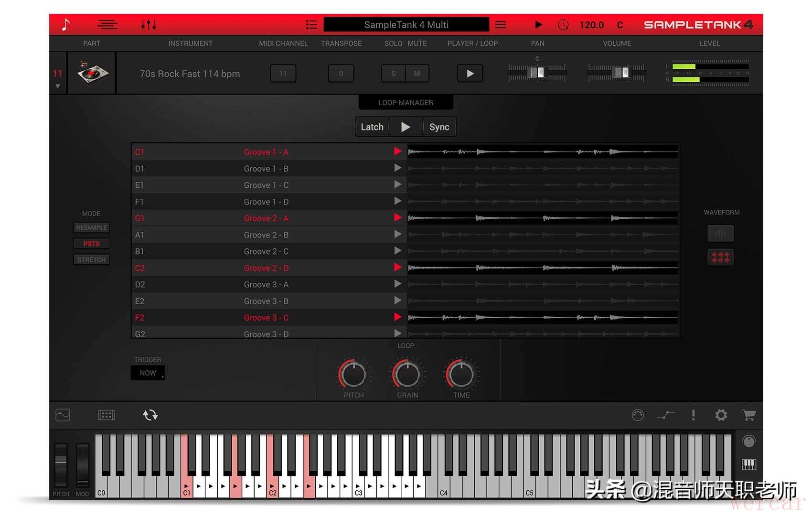Viewport: 812px width, 516px height.
Task: Click the exclamation mark panic icon
Action: pos(693,415)
